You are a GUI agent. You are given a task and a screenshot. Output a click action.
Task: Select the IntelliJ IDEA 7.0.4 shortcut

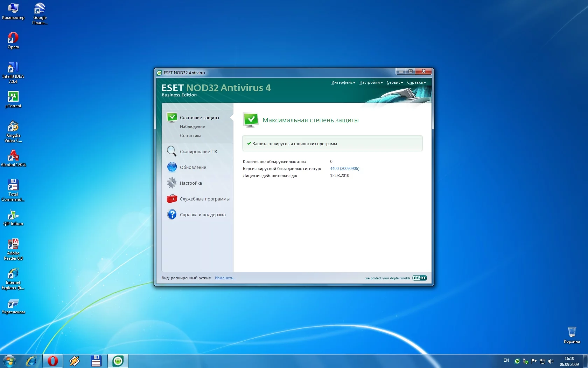(13, 73)
